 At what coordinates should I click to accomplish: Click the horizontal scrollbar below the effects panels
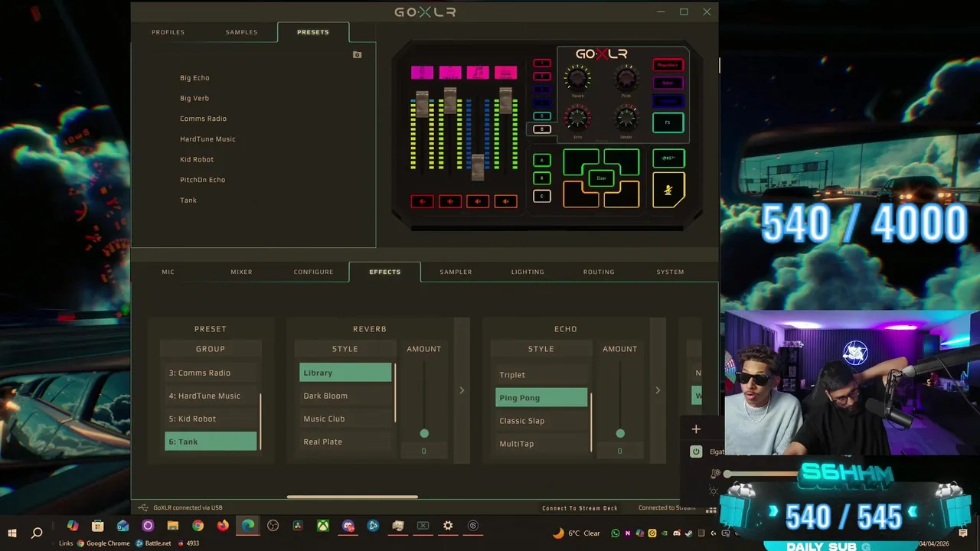tap(352, 497)
